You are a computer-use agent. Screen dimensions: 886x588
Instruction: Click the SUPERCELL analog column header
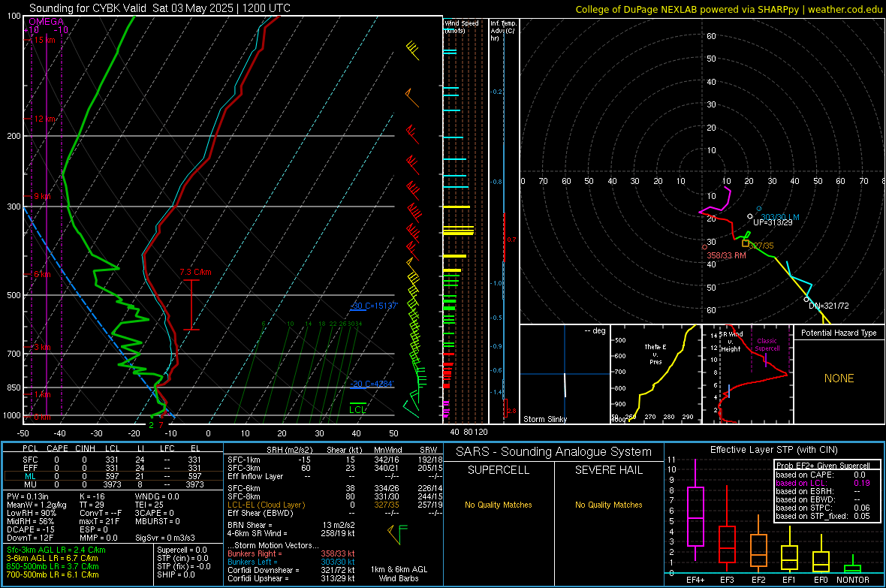pos(499,470)
